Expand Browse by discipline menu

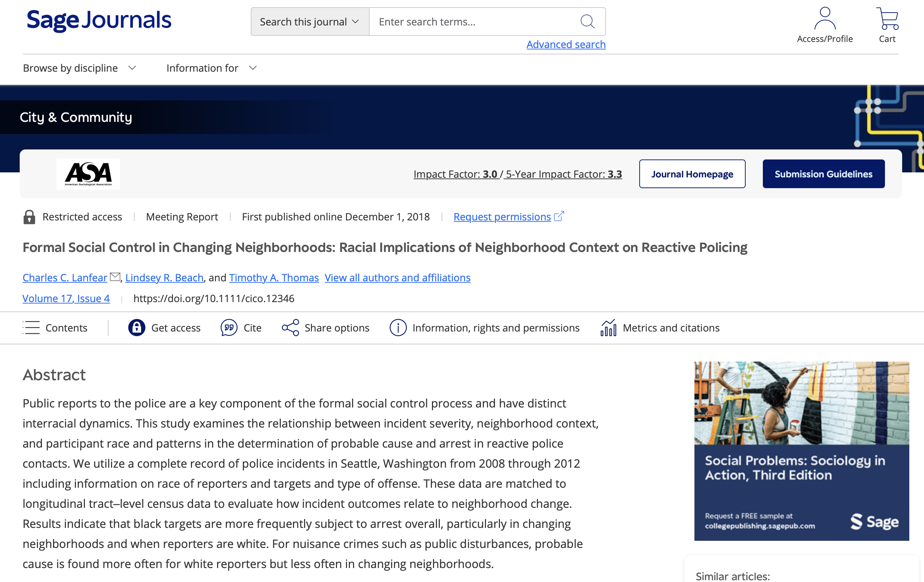click(80, 68)
